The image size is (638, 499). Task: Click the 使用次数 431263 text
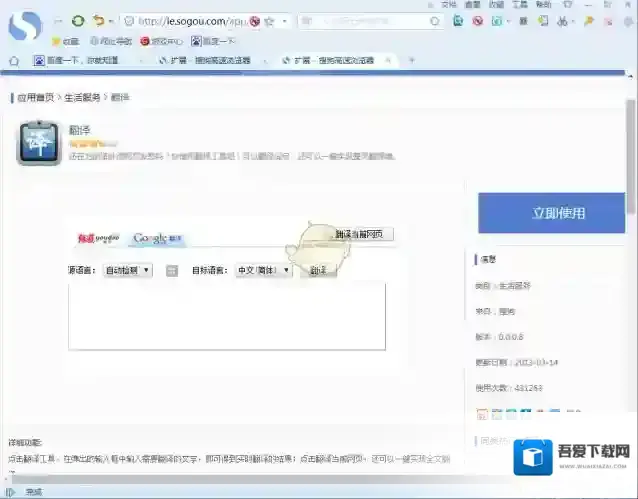coord(509,388)
